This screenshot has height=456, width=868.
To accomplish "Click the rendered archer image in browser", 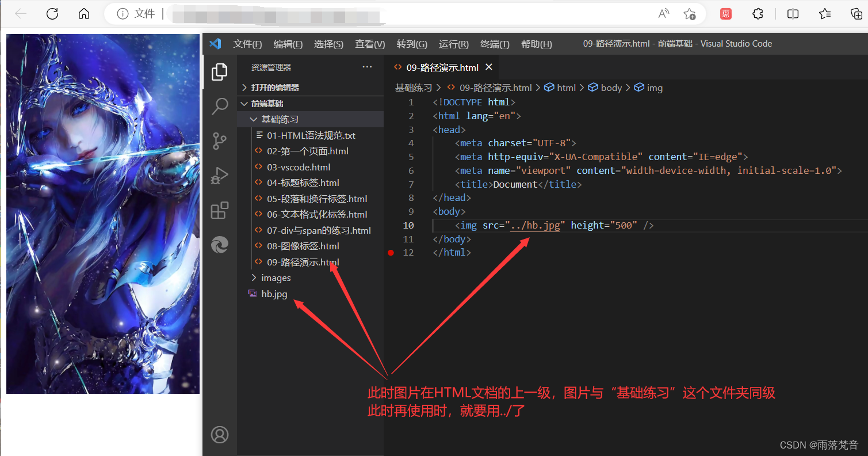I will coord(103,214).
